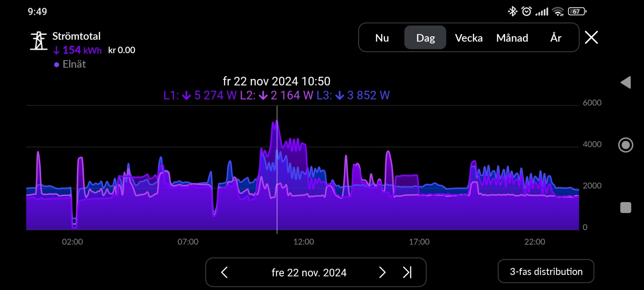The width and height of the screenshot is (644, 290).
Task: Switch to the Månad tab
Action: (512, 38)
